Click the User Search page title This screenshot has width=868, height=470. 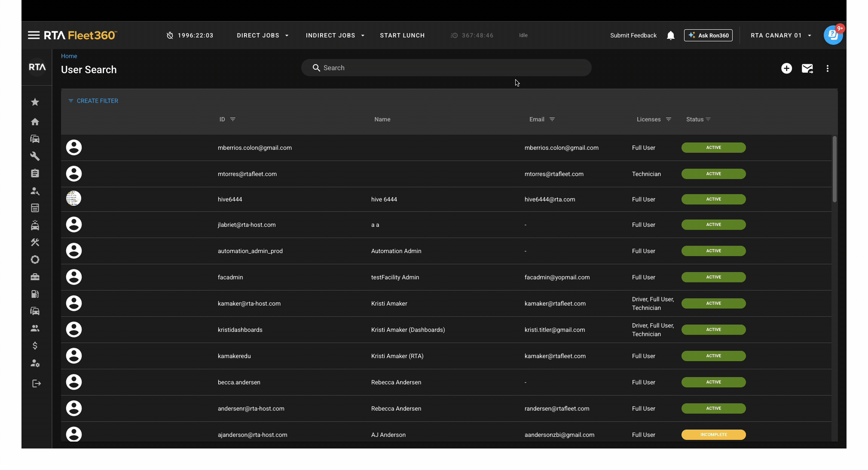coord(89,70)
